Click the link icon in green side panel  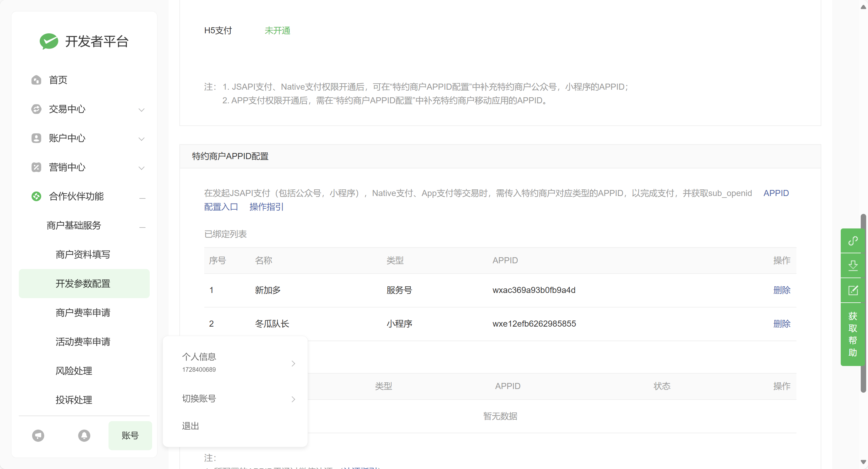click(x=853, y=241)
